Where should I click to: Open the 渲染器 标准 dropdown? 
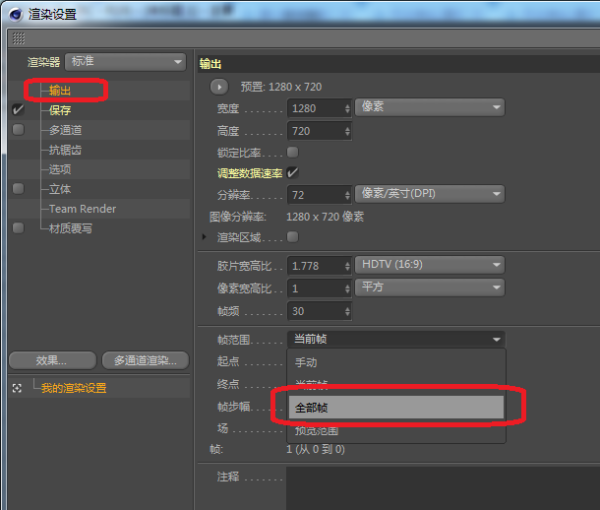pyautogui.click(x=125, y=62)
